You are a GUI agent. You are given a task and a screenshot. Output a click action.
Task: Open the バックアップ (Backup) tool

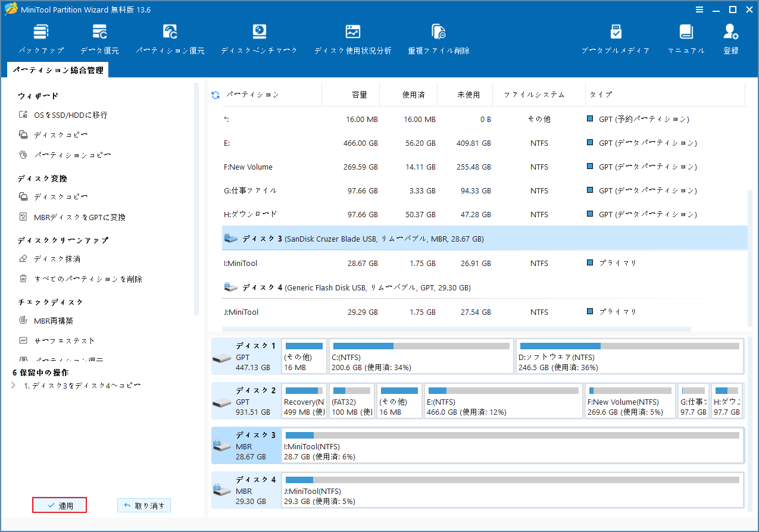tap(40, 37)
